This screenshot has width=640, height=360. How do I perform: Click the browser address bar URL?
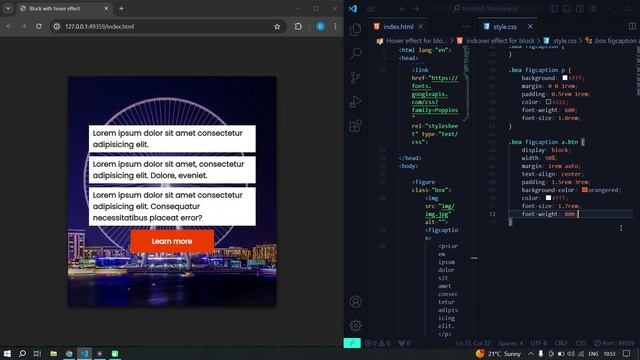100,27
